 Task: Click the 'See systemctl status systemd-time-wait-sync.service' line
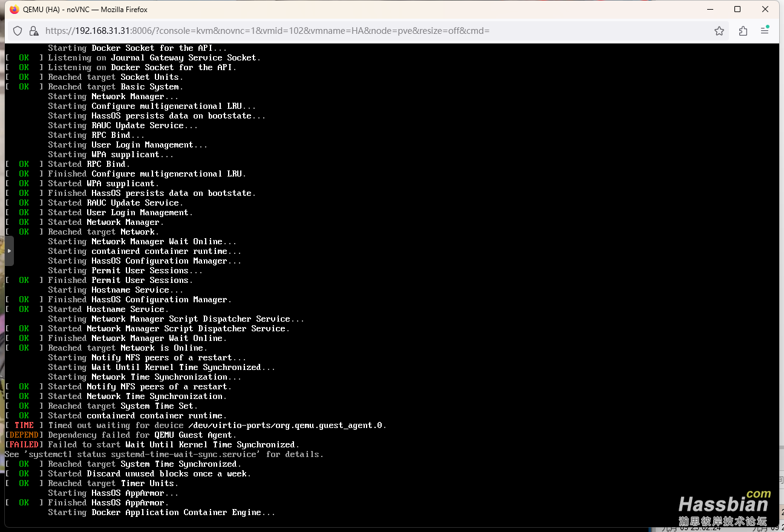[x=164, y=454]
